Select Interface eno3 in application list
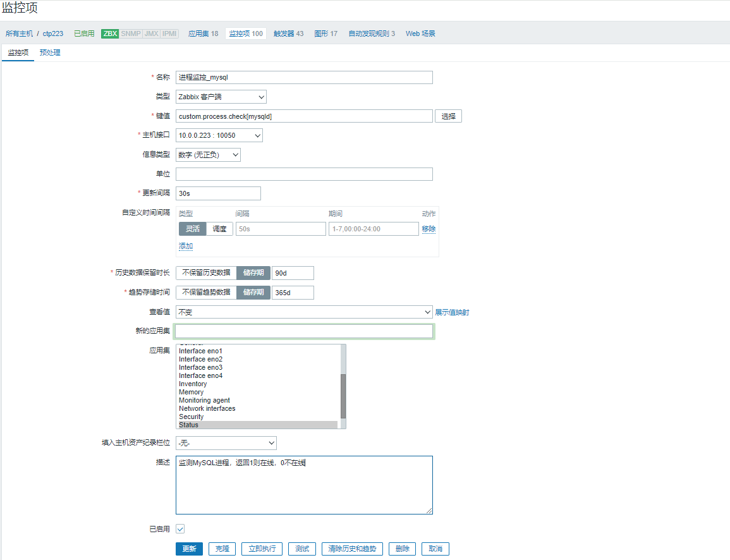The height and width of the screenshot is (560, 730). click(x=258, y=368)
